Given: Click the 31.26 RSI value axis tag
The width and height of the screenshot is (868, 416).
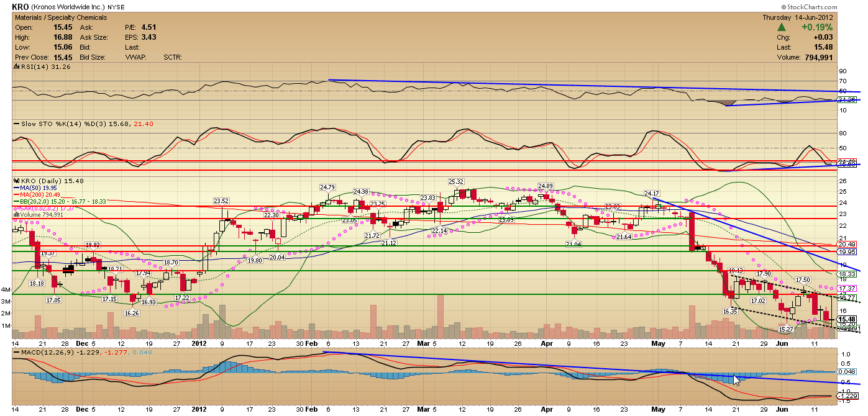Looking at the screenshot, I should click(848, 99).
